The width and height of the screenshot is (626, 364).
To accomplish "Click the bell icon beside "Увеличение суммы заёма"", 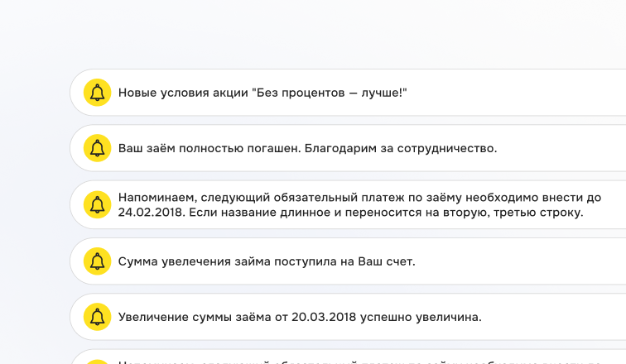I will click(98, 317).
